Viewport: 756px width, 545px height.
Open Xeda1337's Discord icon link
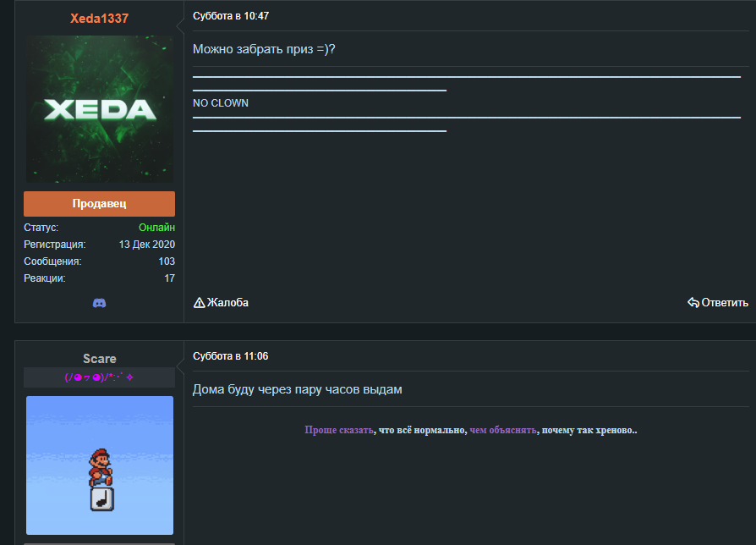click(99, 303)
